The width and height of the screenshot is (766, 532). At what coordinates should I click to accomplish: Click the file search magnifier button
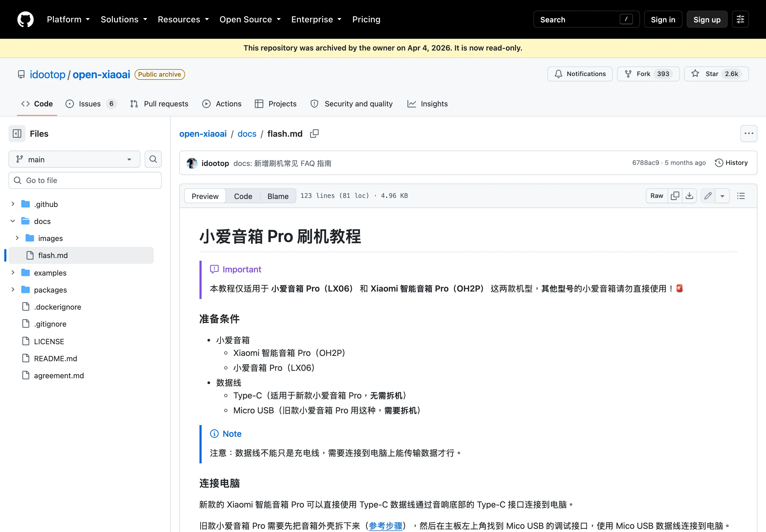(153, 159)
